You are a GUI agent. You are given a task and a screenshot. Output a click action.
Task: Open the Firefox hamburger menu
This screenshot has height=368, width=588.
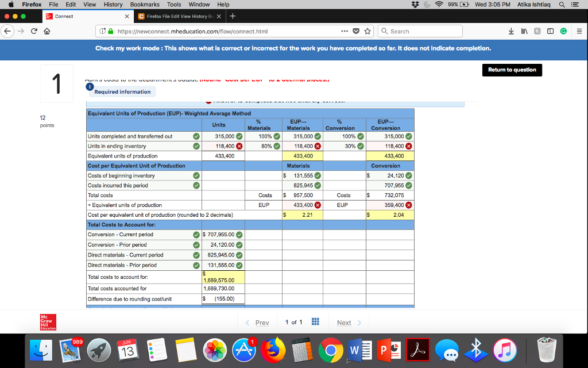tap(578, 30)
